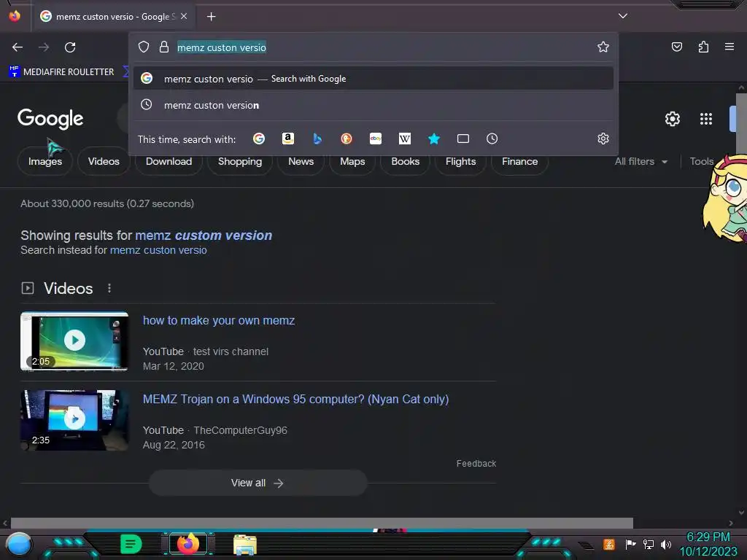Filter results by Images
747x560 pixels.
click(45, 161)
